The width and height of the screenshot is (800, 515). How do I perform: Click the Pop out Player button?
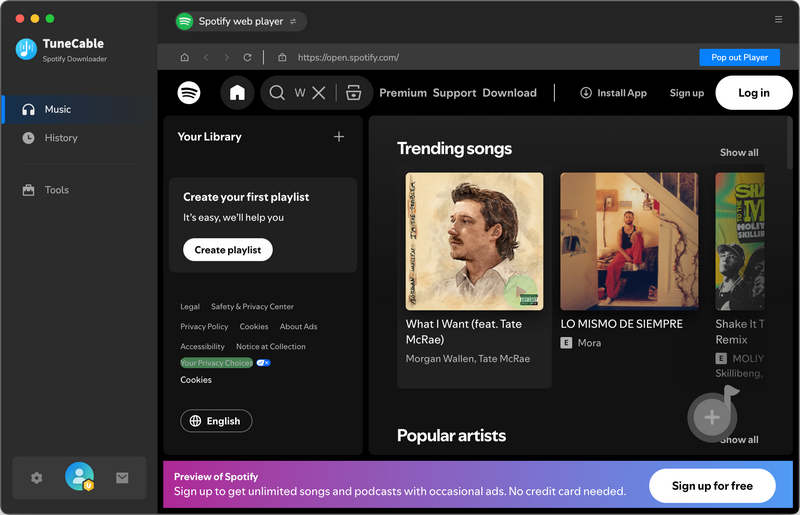point(739,58)
